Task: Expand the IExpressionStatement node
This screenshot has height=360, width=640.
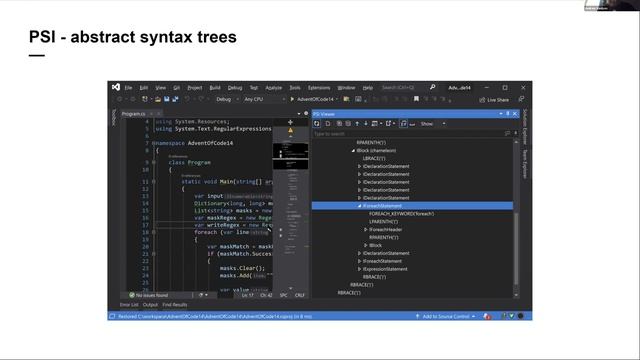Action: tap(359, 269)
